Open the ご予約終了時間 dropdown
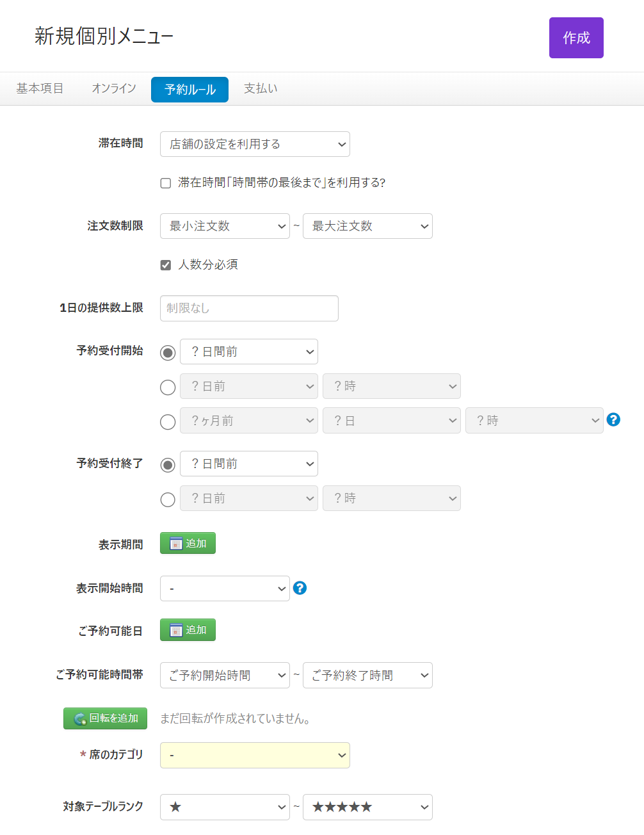Viewport: 644px width, 835px height. (367, 676)
